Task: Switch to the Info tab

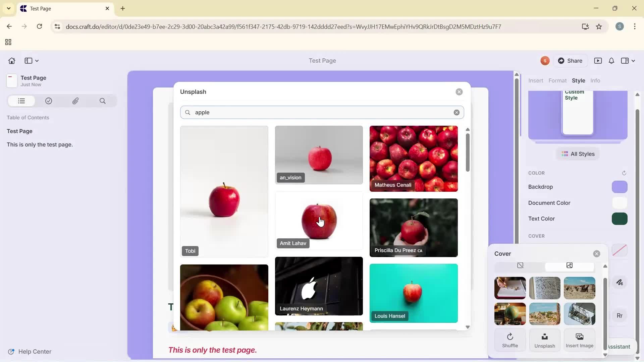Action: (595, 80)
